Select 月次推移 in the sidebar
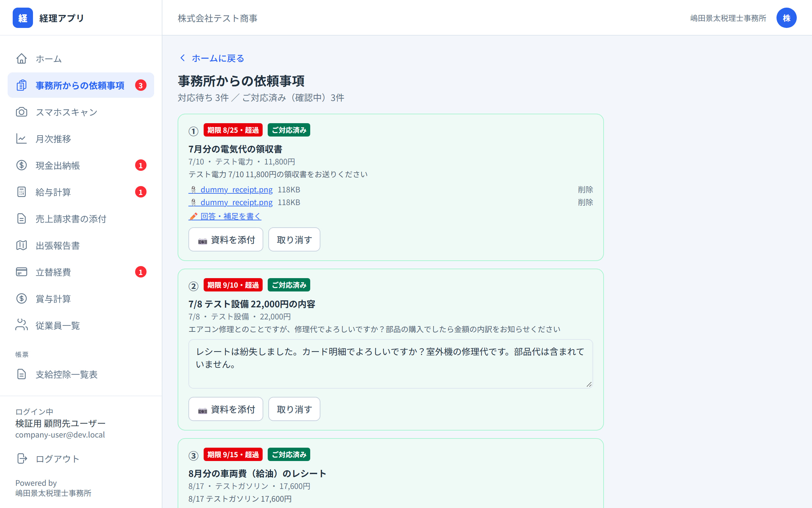The height and width of the screenshot is (508, 812). click(81, 138)
